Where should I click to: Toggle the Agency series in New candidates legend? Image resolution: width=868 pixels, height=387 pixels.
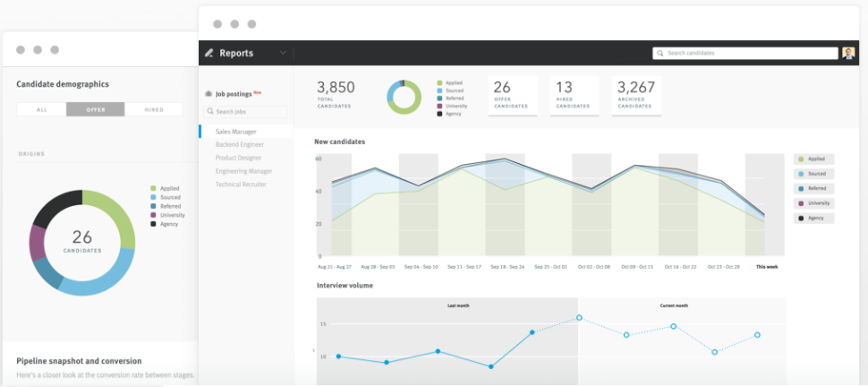[813, 219]
